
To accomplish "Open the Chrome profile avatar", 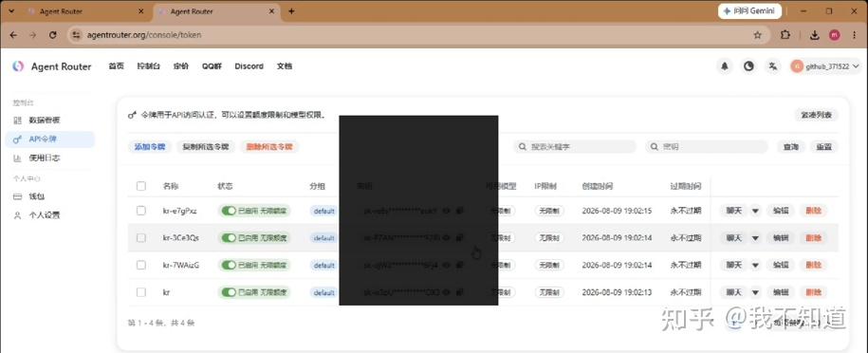I will click(x=834, y=35).
